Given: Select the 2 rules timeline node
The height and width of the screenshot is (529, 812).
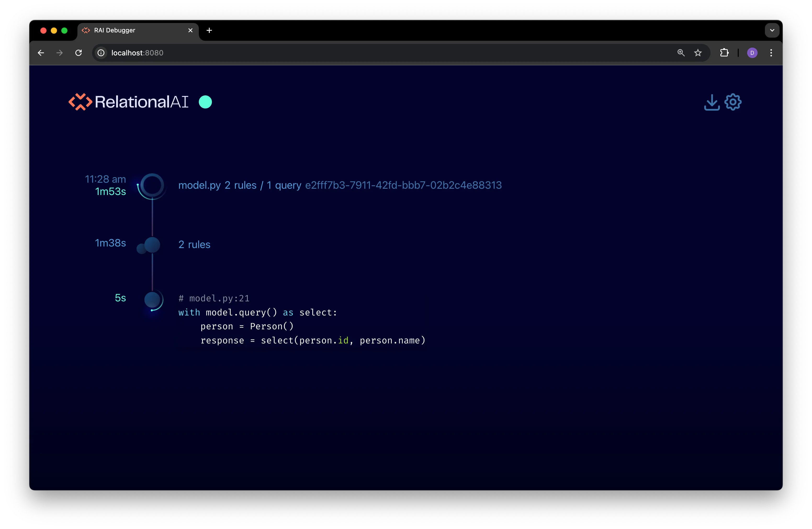Looking at the screenshot, I should [x=152, y=245].
